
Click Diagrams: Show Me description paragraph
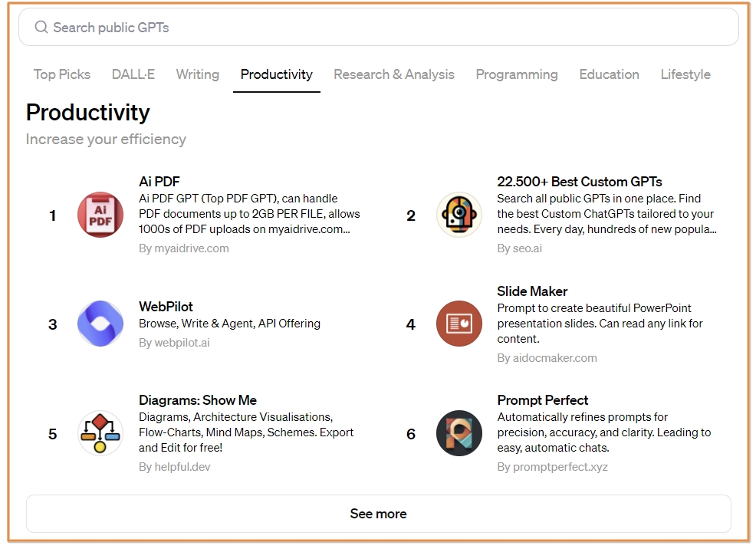246,432
